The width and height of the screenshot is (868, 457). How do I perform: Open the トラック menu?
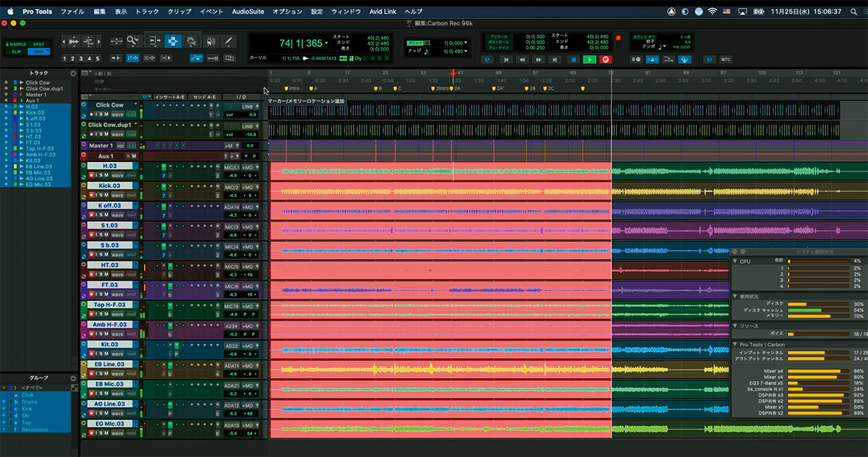point(147,12)
